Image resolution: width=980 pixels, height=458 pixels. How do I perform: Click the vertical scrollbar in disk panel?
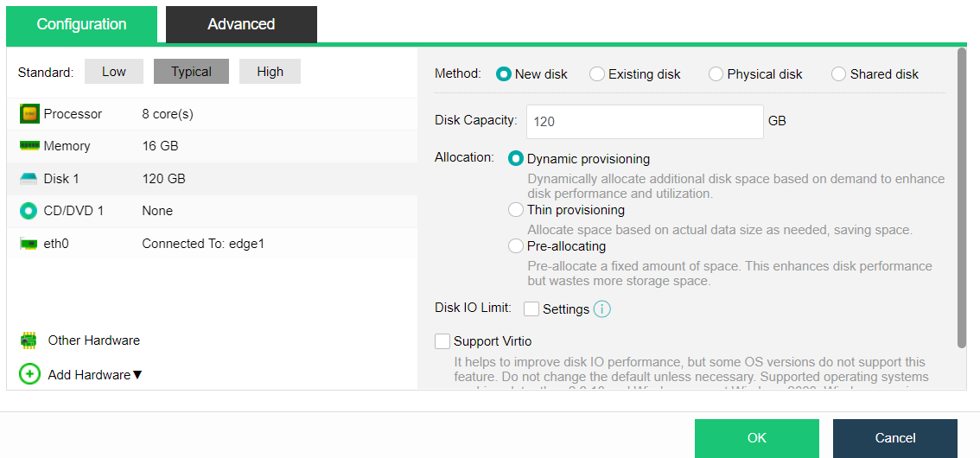pyautogui.click(x=962, y=199)
